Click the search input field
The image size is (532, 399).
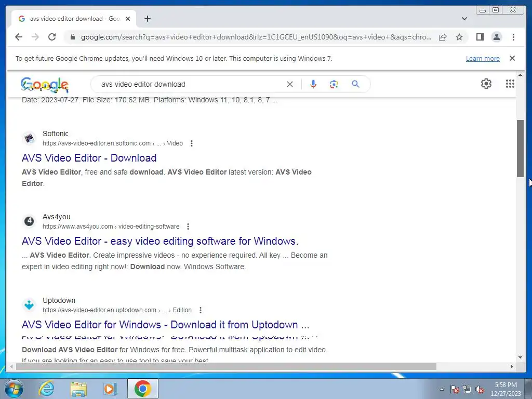190,84
